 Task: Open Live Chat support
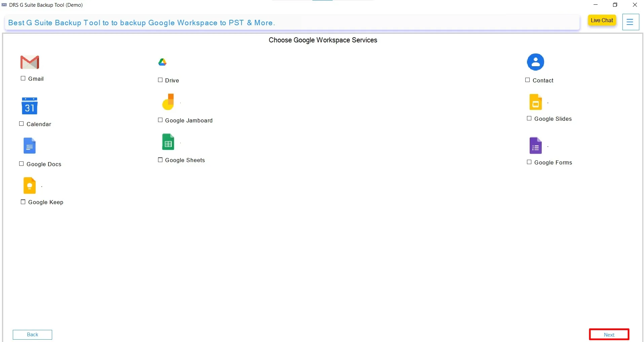tap(602, 20)
